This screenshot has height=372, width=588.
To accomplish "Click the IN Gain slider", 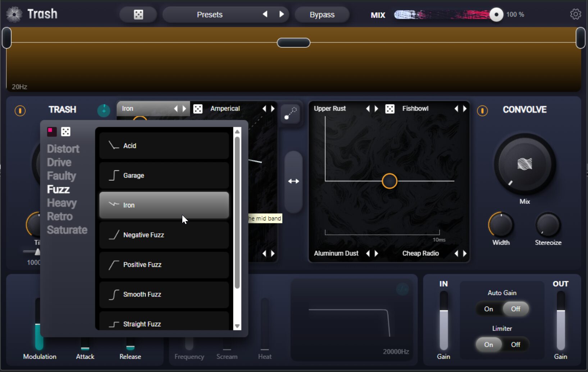I will [x=444, y=321].
